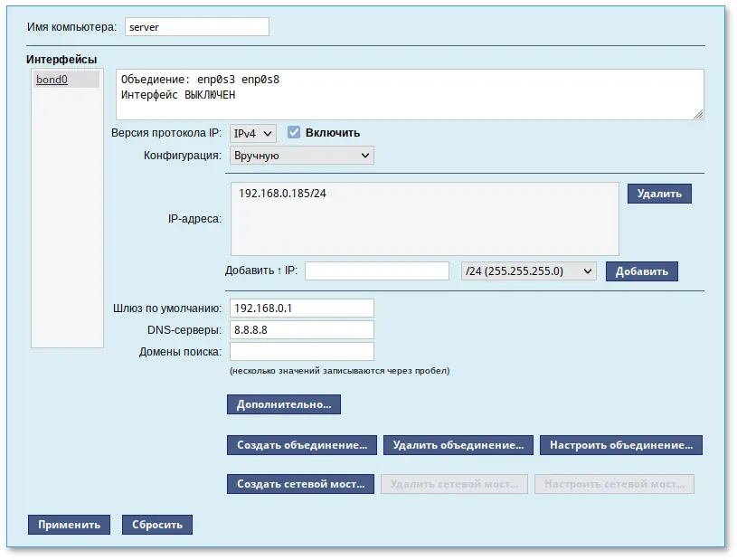Click 'Создать сетевой мост...' button
Viewport: 737px width, 560px height.
pyautogui.click(x=300, y=484)
